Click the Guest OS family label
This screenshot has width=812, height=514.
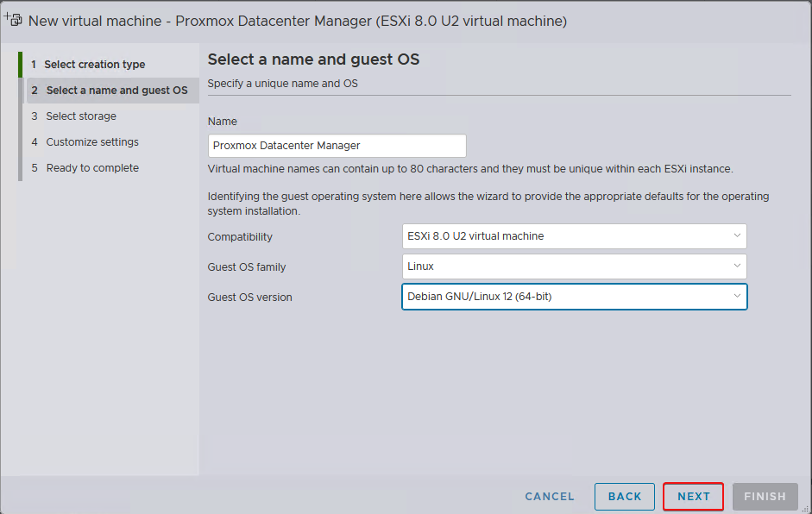click(247, 267)
